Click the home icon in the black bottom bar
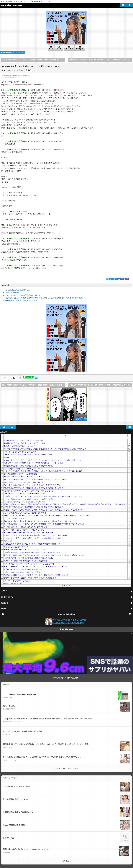The image size is (133, 868). 4,427
